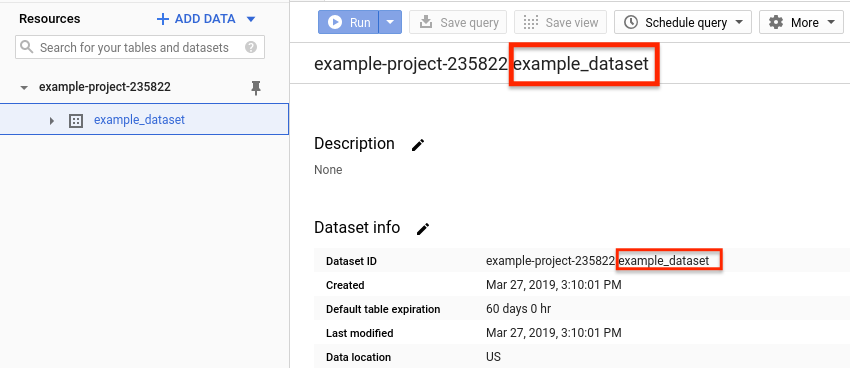This screenshot has width=850, height=368.
Task: Click the Created label
Action: (x=345, y=285)
